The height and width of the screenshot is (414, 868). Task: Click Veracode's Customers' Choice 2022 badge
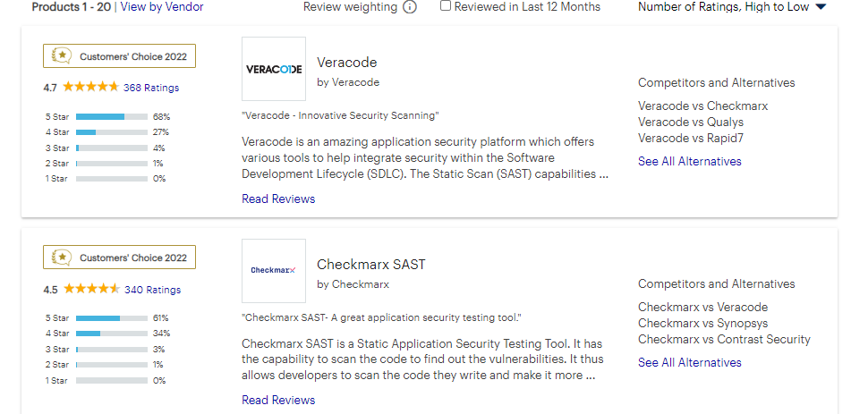120,56
